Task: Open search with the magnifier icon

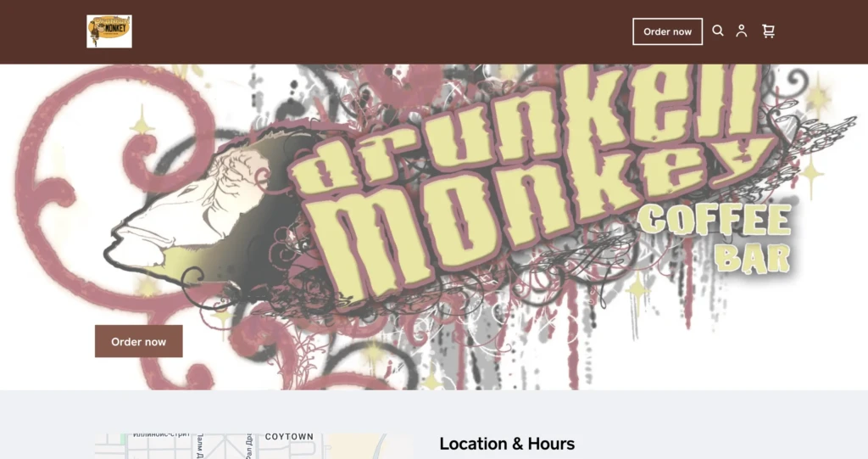Action: pyautogui.click(x=717, y=31)
